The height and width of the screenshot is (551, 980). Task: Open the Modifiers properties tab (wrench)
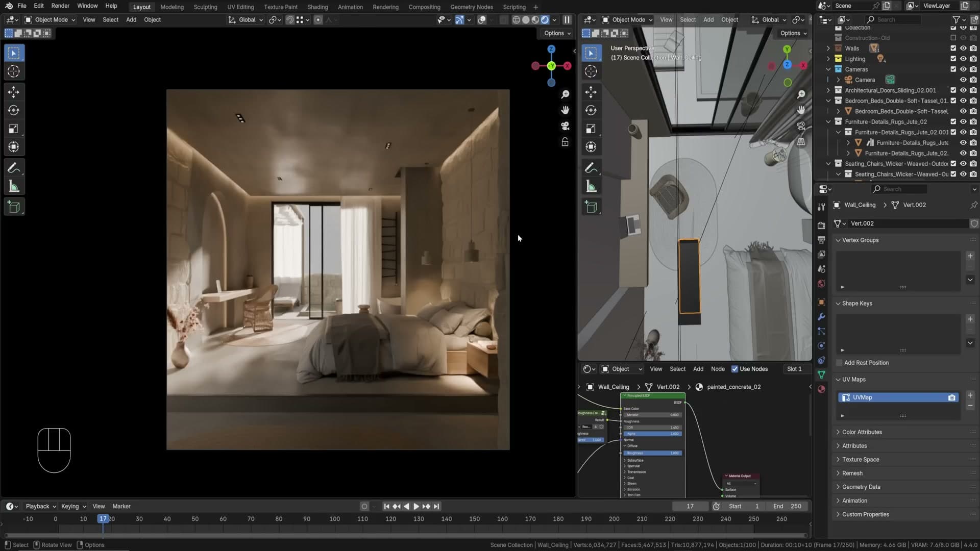coord(821,316)
